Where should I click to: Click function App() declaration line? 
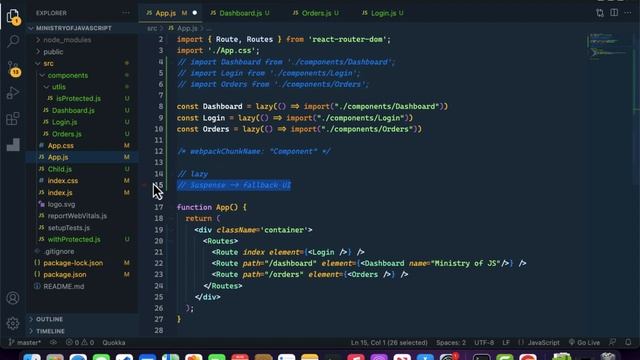pos(211,207)
